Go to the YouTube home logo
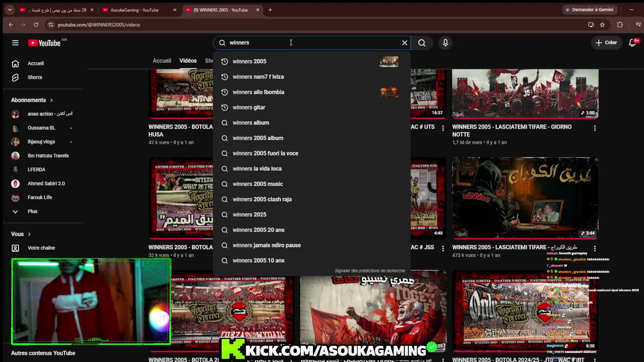The image size is (644, 362). tap(44, 43)
